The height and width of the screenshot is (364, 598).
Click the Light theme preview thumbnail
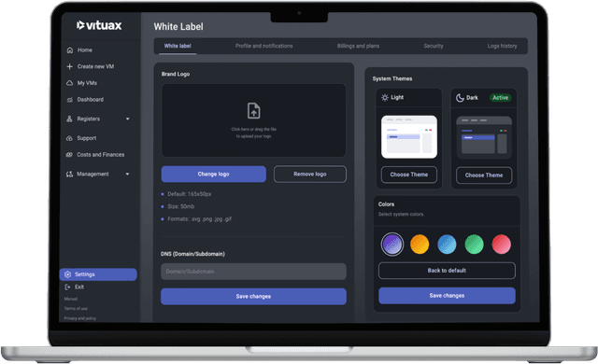click(409, 137)
